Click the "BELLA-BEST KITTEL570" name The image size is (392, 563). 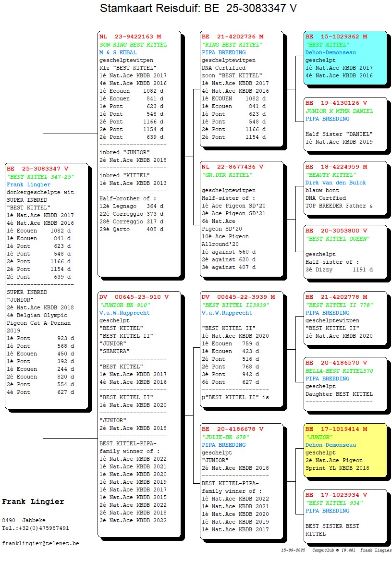[x=339, y=371]
